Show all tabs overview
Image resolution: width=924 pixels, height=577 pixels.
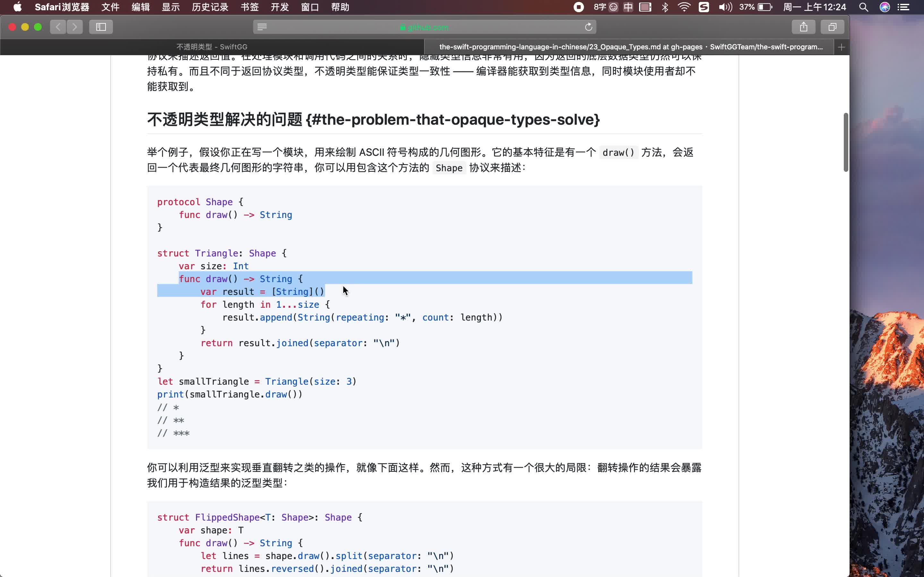pos(832,27)
